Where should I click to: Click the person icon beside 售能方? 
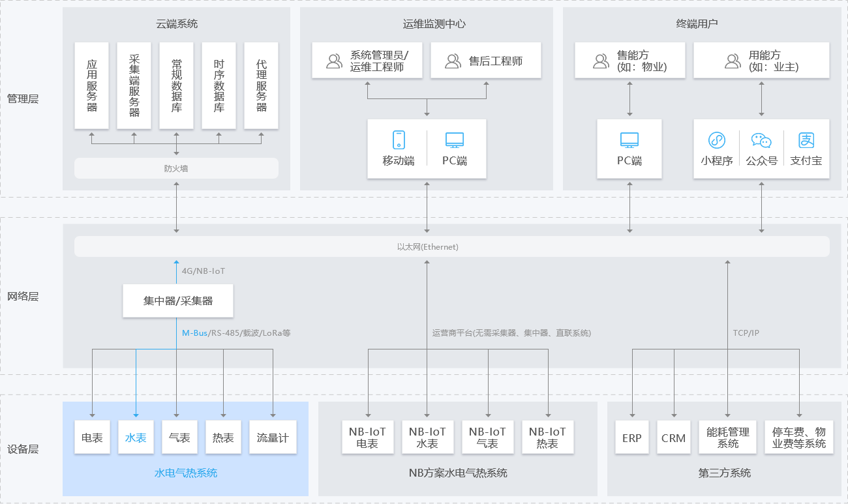(601, 61)
